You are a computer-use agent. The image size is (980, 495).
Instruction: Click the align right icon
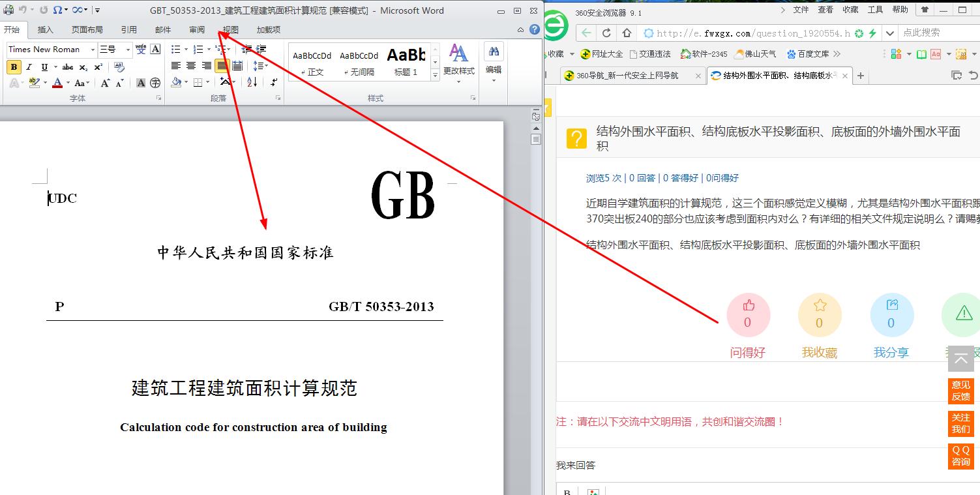tap(207, 66)
